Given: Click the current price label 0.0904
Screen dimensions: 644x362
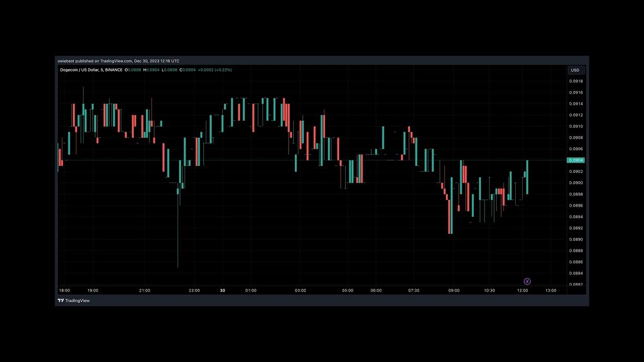Looking at the screenshot, I should (x=576, y=160).
